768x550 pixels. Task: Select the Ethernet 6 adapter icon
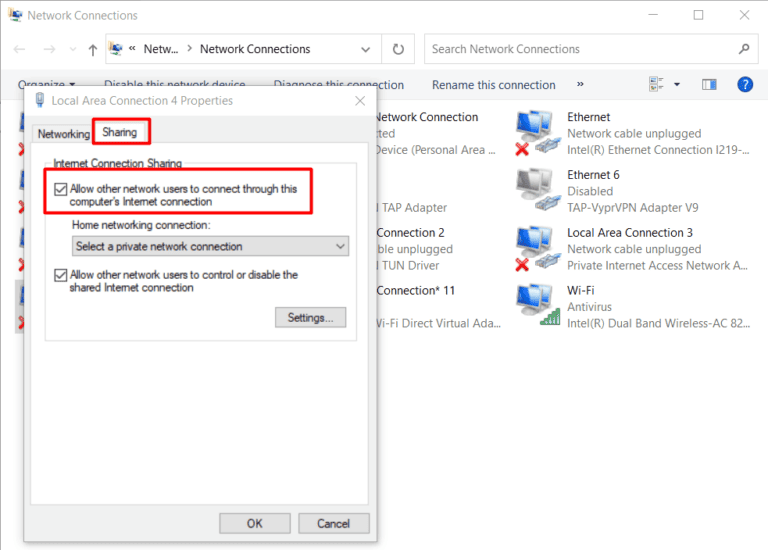point(537,190)
